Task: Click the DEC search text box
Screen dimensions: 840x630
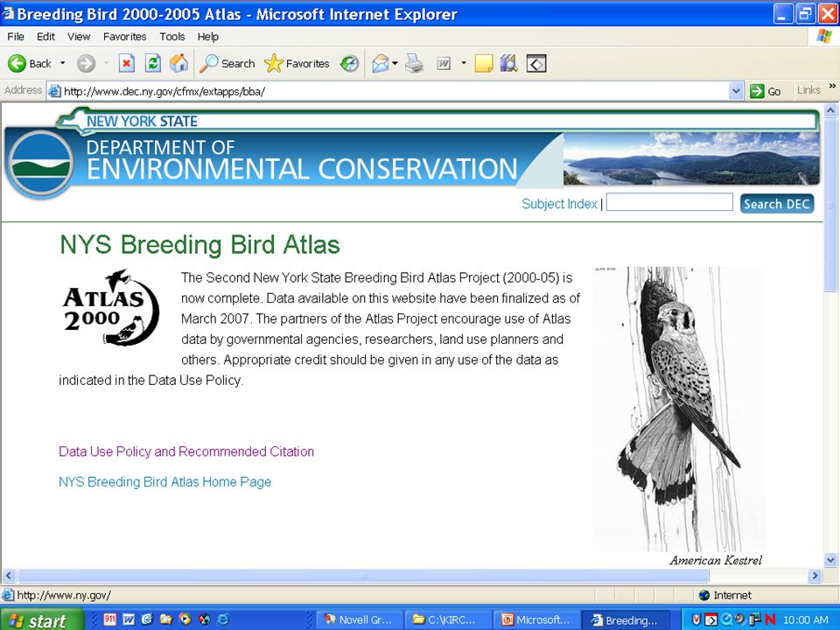Action: [669, 202]
